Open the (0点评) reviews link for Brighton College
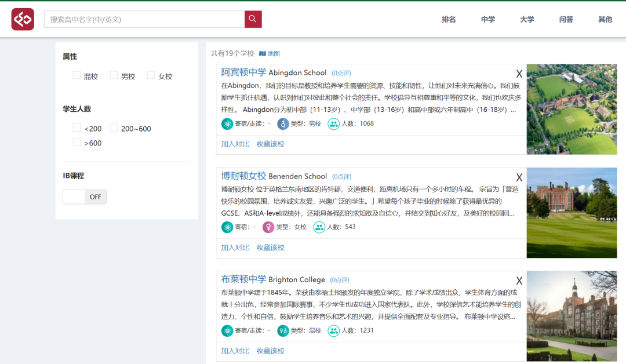The image size is (626, 364). click(340, 280)
